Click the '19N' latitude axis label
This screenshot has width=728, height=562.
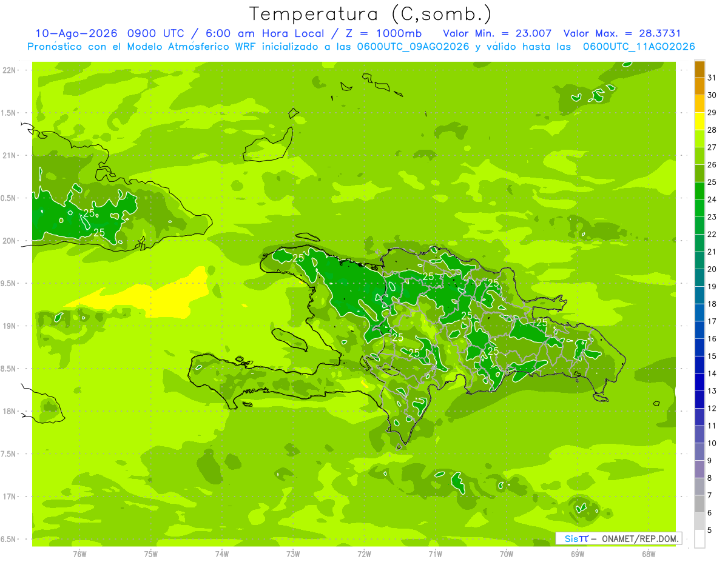pyautogui.click(x=10, y=326)
